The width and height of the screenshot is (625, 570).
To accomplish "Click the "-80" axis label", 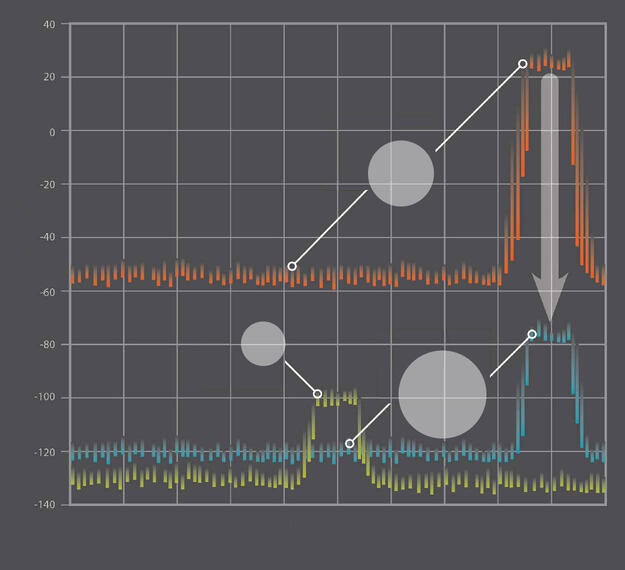I will pyautogui.click(x=47, y=345).
